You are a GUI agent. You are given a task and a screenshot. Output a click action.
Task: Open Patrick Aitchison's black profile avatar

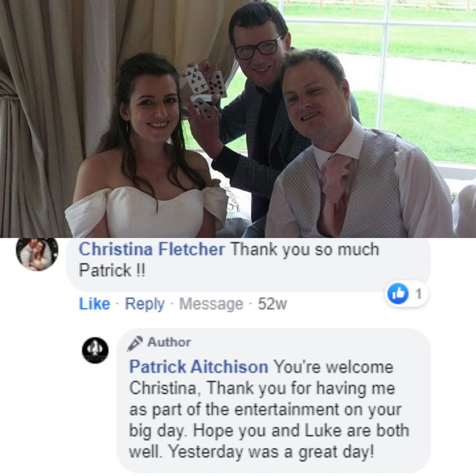(x=95, y=350)
